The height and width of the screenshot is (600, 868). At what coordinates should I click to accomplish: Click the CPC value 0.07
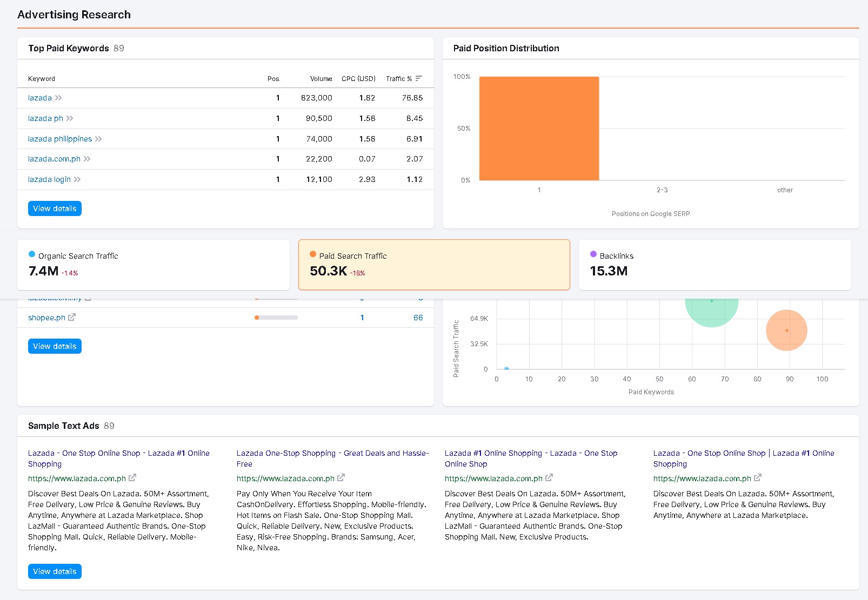point(367,159)
